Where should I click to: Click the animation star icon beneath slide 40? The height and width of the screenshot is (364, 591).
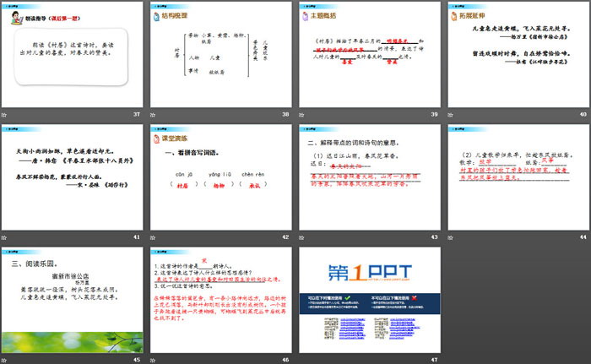click(x=450, y=113)
